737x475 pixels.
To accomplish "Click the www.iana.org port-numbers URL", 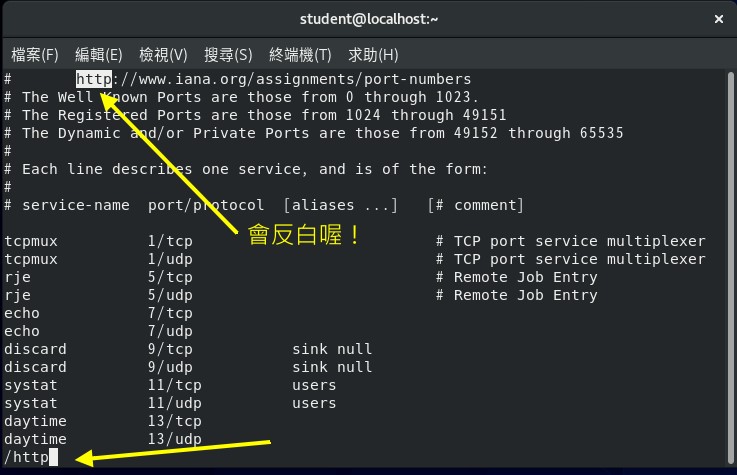I will click(x=290, y=79).
